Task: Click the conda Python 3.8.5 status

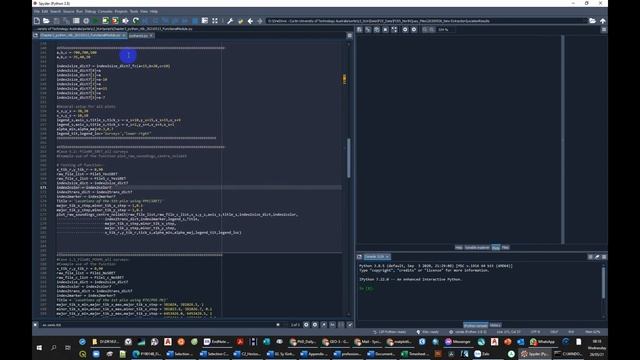Action: click(468, 332)
